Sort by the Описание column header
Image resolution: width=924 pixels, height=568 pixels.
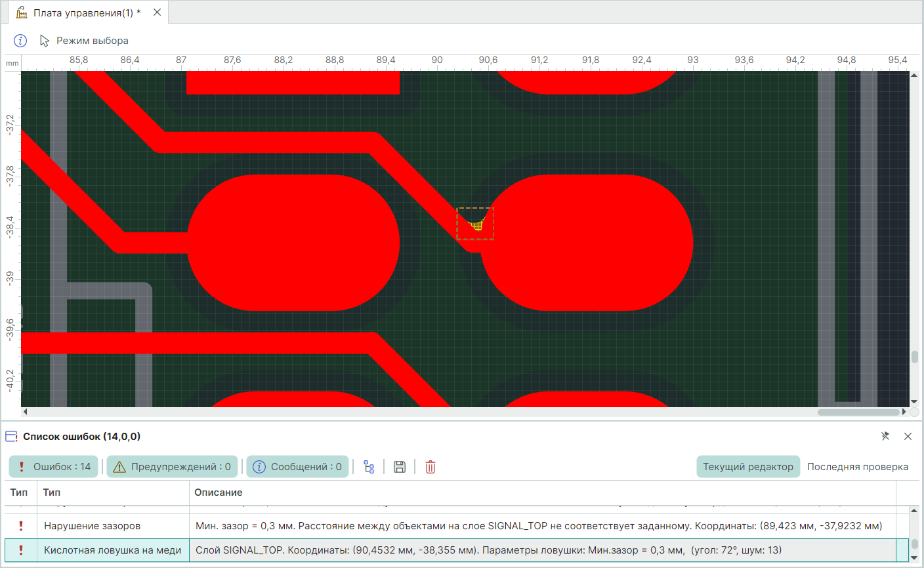219,492
